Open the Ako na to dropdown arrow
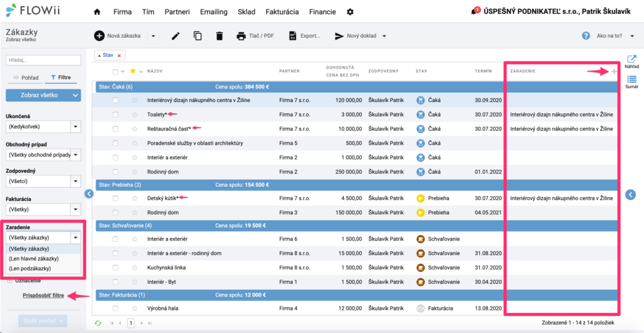 tap(632, 36)
